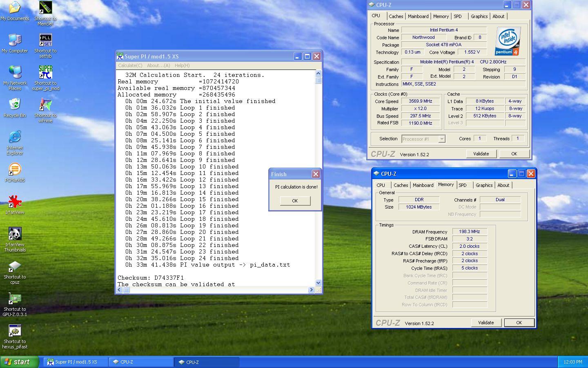Click the Core Speed 3569.9 MHz field
Screen dimensions: 588x368
420,101
